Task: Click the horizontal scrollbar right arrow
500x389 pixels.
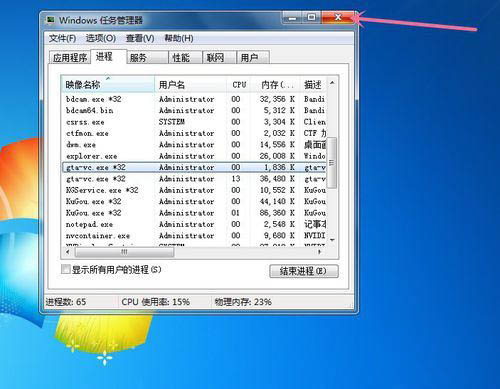Action: [320, 252]
